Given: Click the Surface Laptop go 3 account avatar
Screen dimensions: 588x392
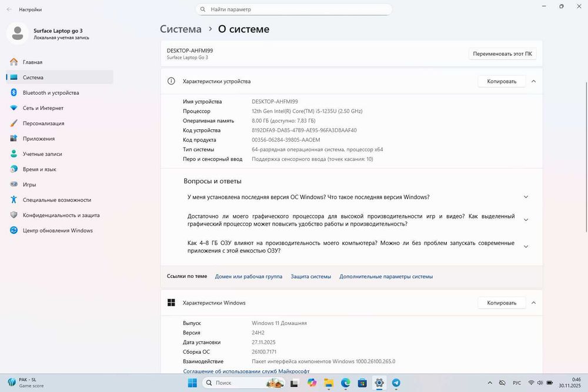Looking at the screenshot, I should tap(17, 33).
